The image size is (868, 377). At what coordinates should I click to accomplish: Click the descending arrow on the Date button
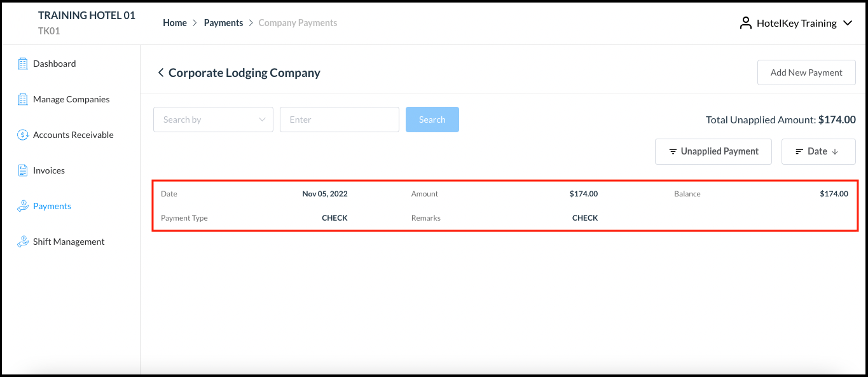click(x=834, y=151)
